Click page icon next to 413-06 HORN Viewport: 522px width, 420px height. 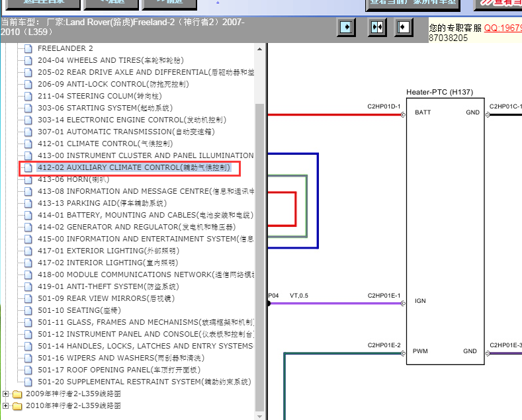(28, 179)
